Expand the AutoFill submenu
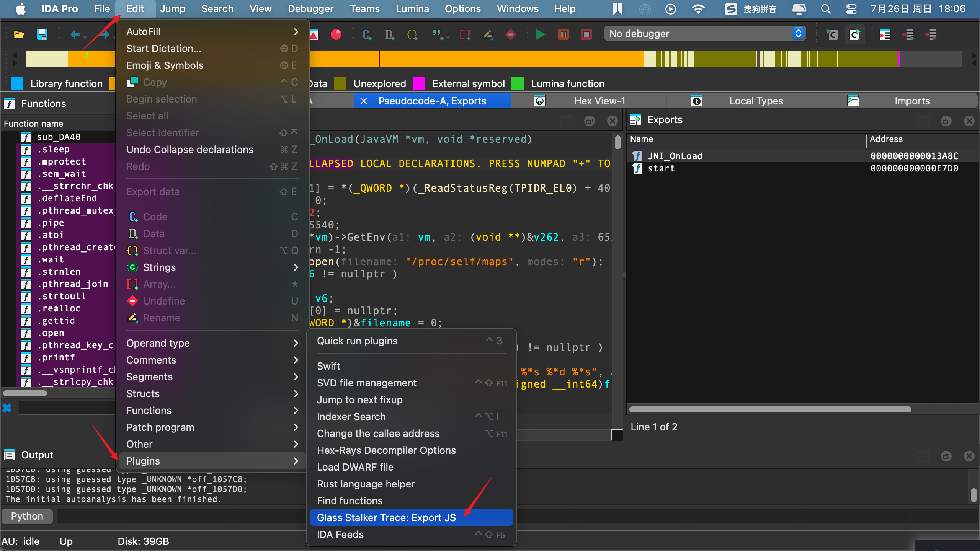The width and height of the screenshot is (980, 551). 212,32
